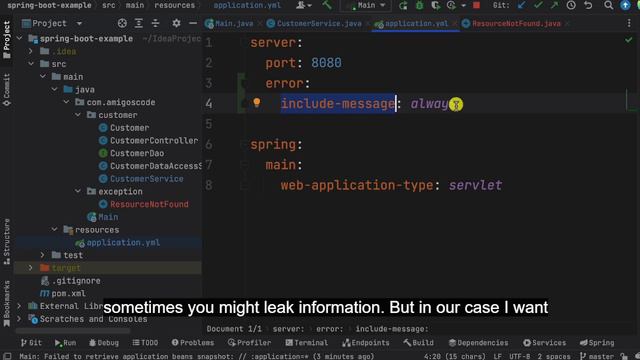Rerun the Main application
The height and width of the screenshot is (360, 640).
403,5
